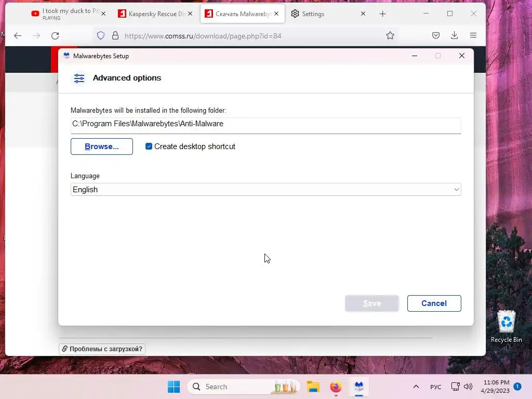Viewport: 532px width, 399px height.
Task: Click the Firefox taskbar icon
Action: click(336, 387)
